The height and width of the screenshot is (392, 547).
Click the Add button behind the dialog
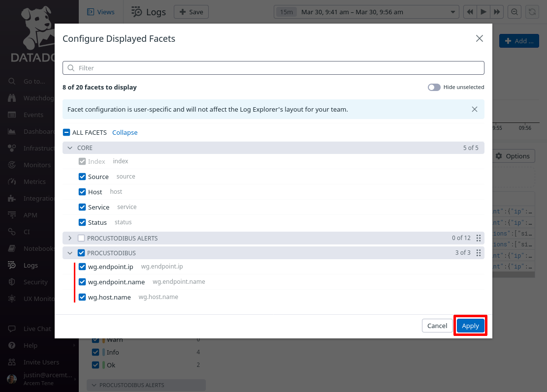tap(519, 41)
